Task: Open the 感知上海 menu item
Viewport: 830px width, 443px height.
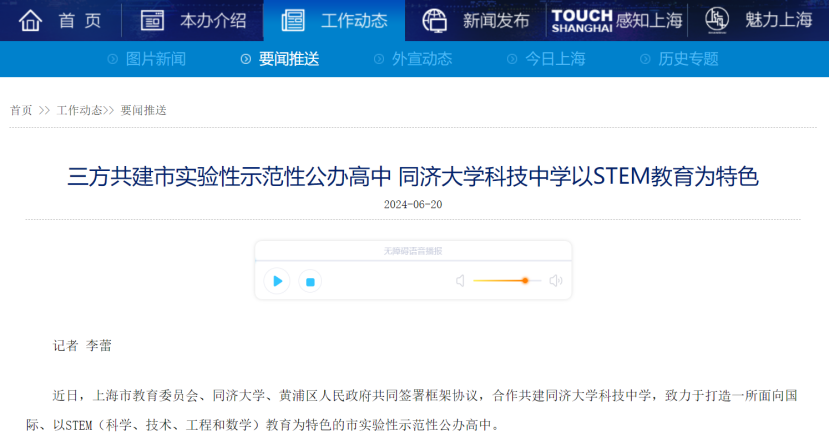Action: click(x=649, y=21)
